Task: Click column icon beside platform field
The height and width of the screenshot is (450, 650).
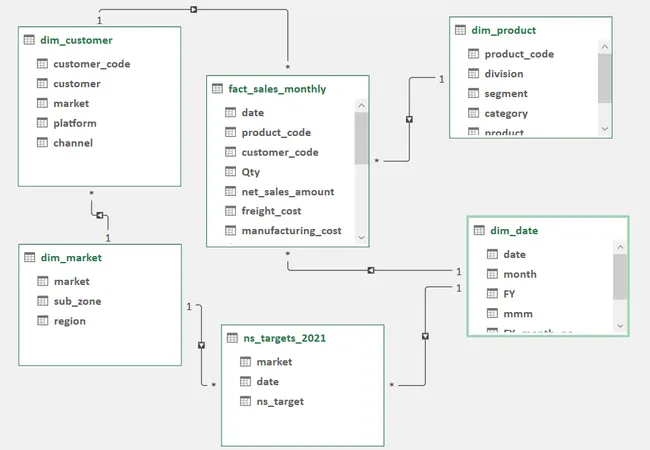Action: (x=42, y=123)
